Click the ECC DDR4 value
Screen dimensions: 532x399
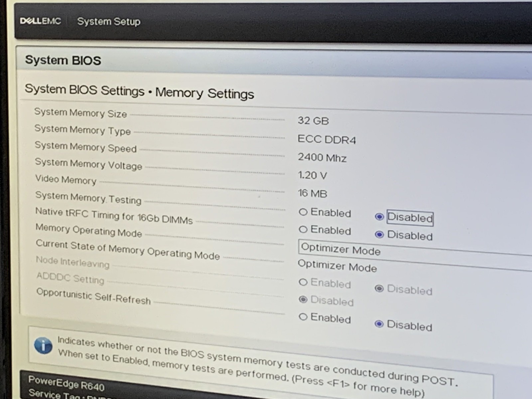(x=327, y=139)
